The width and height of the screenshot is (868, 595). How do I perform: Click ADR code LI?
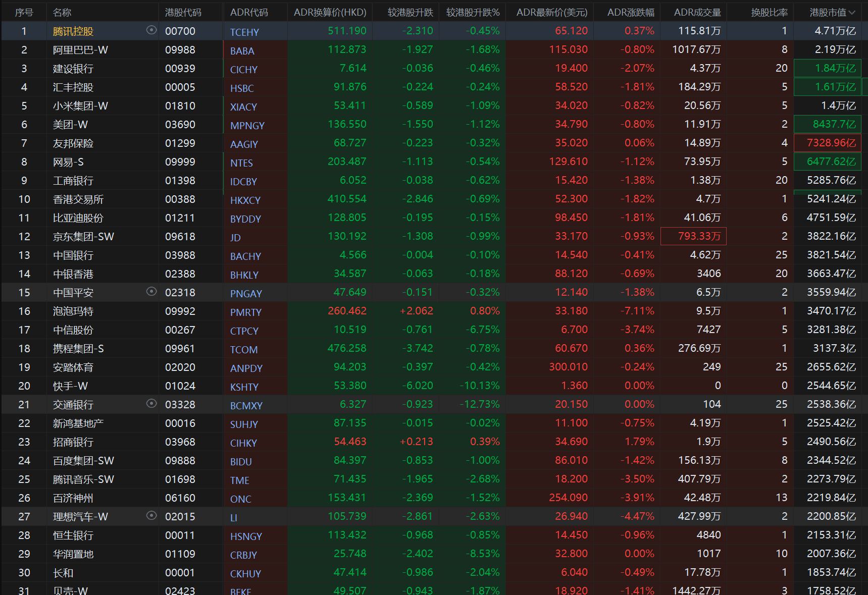coord(234,517)
